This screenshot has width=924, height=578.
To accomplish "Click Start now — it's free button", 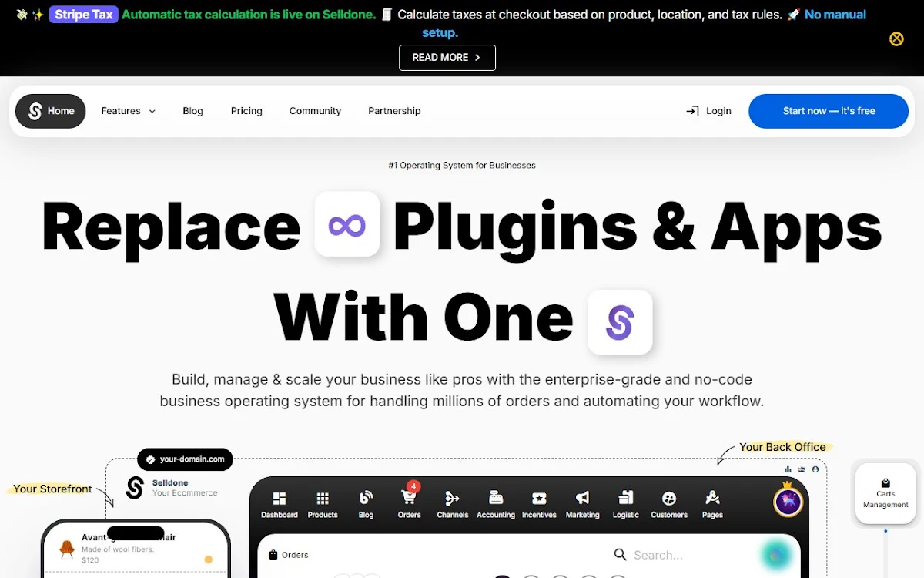I will (x=829, y=111).
